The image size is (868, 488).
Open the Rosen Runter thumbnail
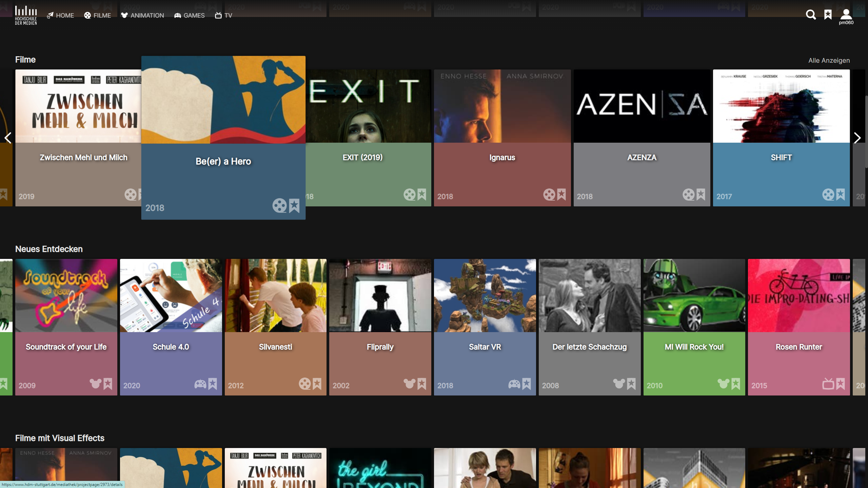799,296
